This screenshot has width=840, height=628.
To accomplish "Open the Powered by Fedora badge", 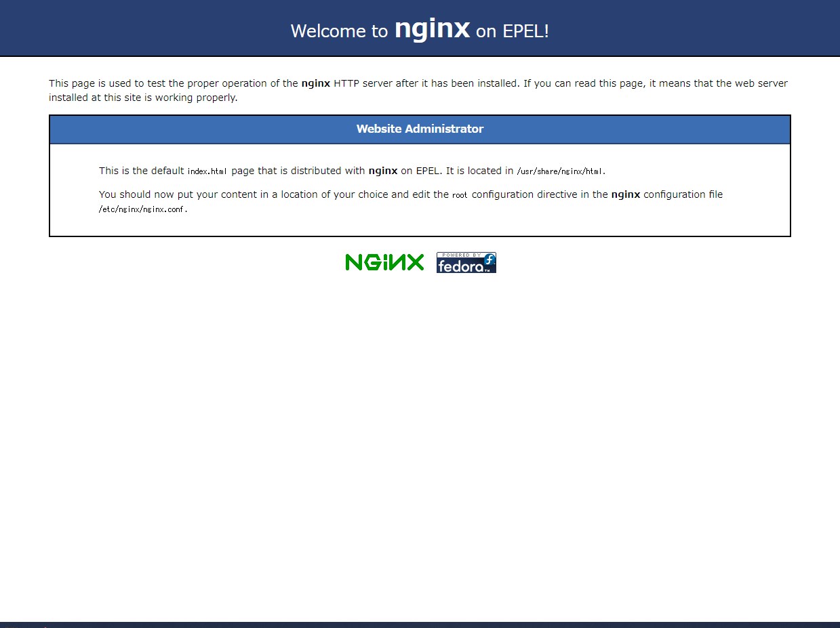I will (x=466, y=262).
